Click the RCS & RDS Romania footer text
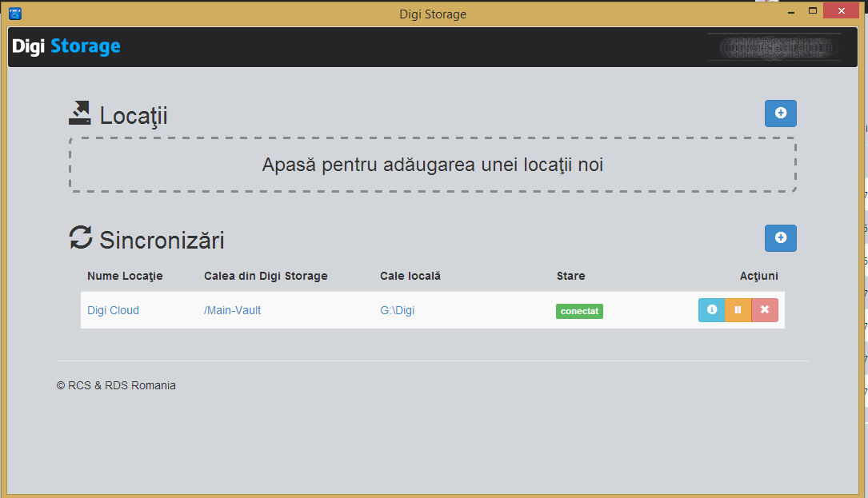 (x=116, y=385)
